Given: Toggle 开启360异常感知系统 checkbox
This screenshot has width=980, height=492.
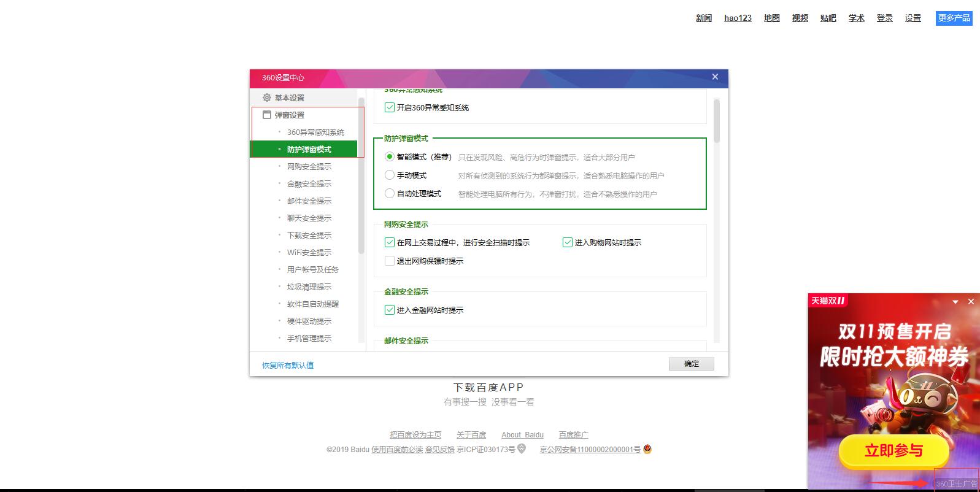Looking at the screenshot, I should coord(389,107).
